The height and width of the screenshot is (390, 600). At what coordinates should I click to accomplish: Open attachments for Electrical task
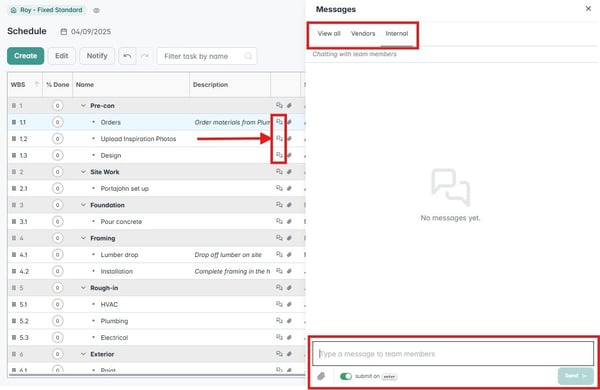tap(290, 337)
